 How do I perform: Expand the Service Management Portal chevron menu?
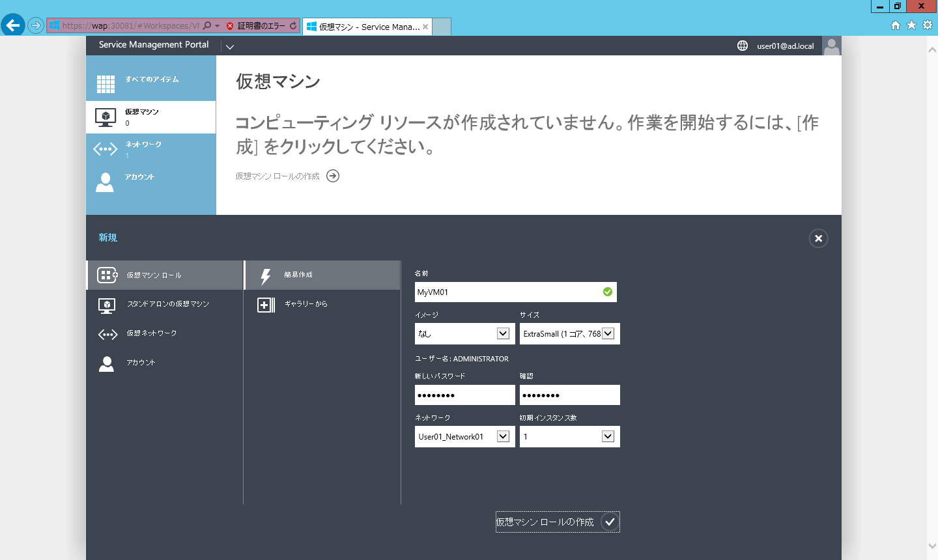pyautogui.click(x=230, y=46)
